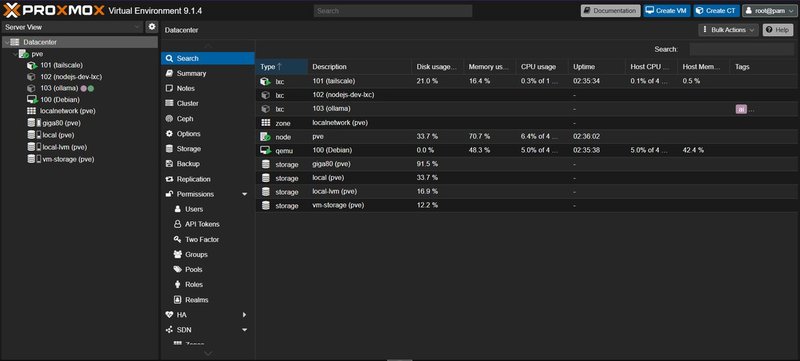Expand the HA submenu arrow
800x361 pixels.
(244, 315)
